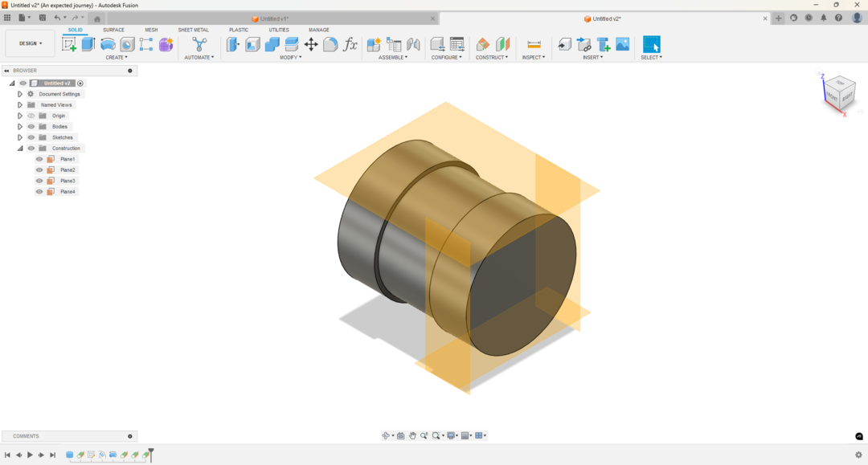
Task: Expand the Sketches folder
Action: click(x=20, y=137)
